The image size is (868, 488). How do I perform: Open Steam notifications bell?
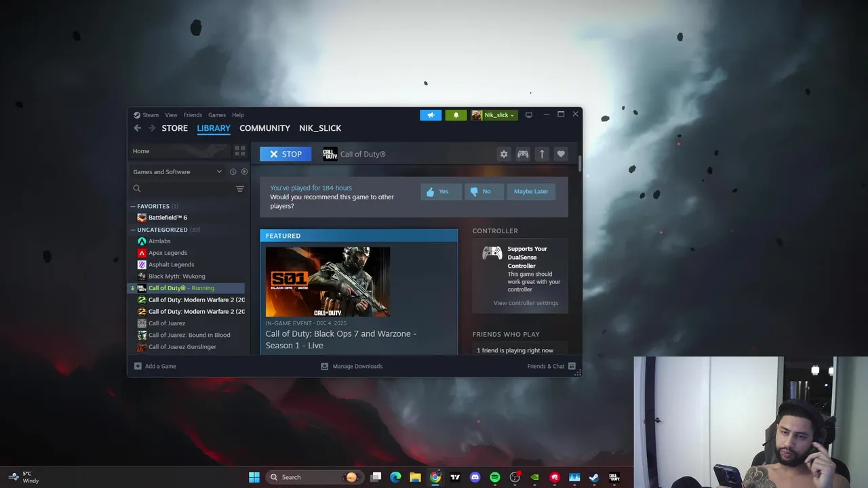click(456, 115)
